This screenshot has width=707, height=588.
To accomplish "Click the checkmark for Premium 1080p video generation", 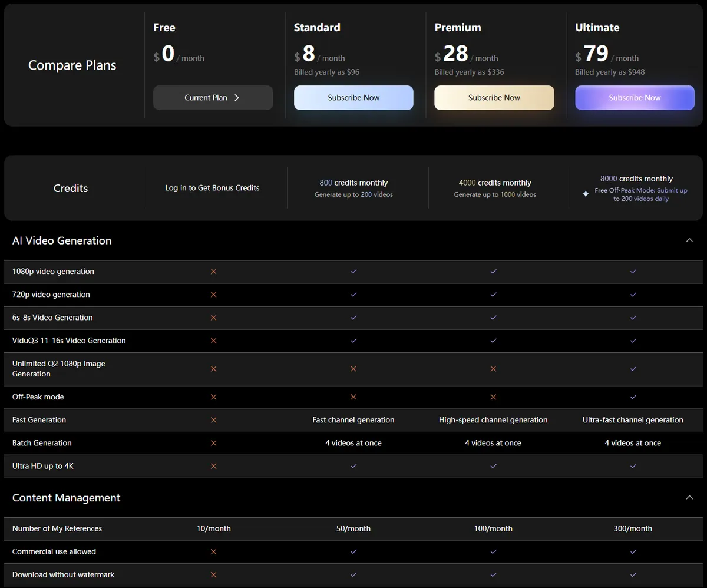I will [493, 272].
